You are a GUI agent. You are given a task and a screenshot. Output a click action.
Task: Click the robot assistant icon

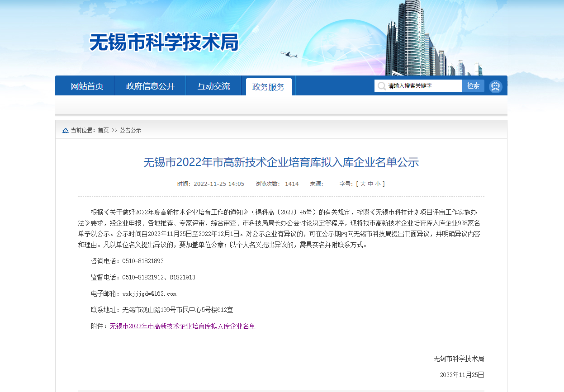(x=496, y=86)
